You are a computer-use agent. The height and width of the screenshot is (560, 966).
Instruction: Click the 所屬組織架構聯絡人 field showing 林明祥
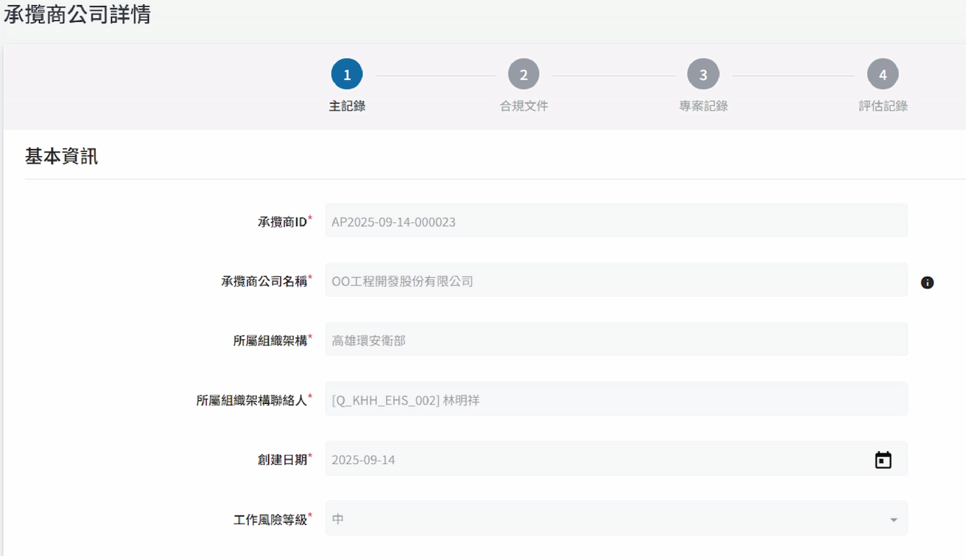pos(615,399)
